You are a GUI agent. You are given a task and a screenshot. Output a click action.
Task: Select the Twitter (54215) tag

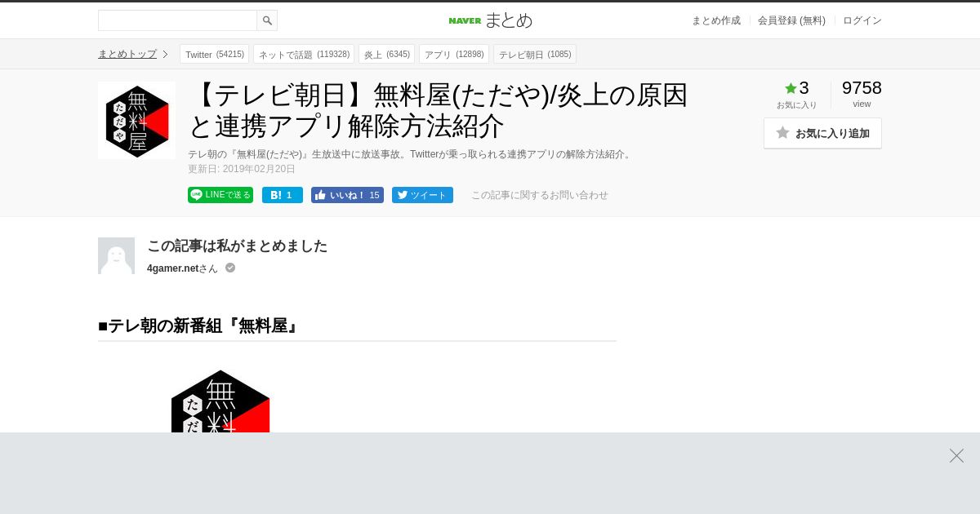(x=214, y=54)
